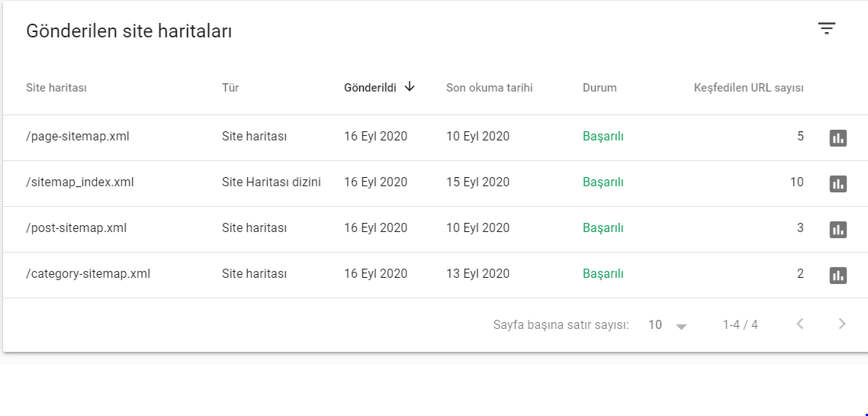This screenshot has height=416, width=868.
Task: Open chart icon for /page-sitemap.xml row
Action: 838,138
